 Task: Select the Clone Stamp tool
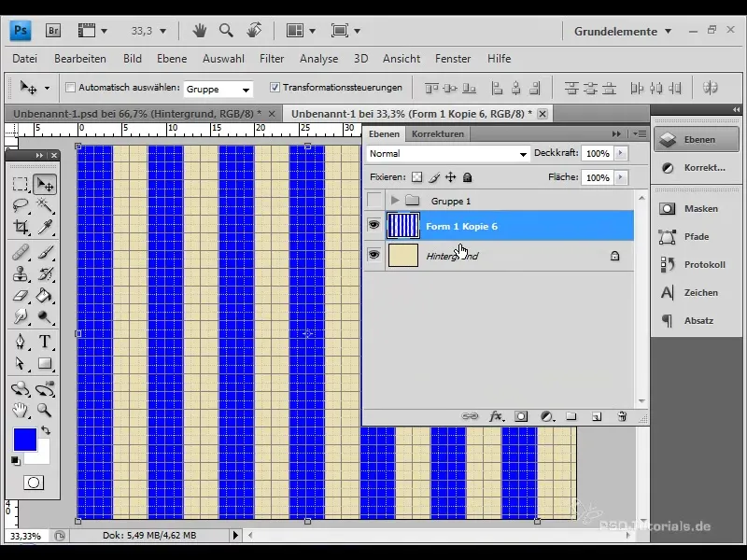20,273
